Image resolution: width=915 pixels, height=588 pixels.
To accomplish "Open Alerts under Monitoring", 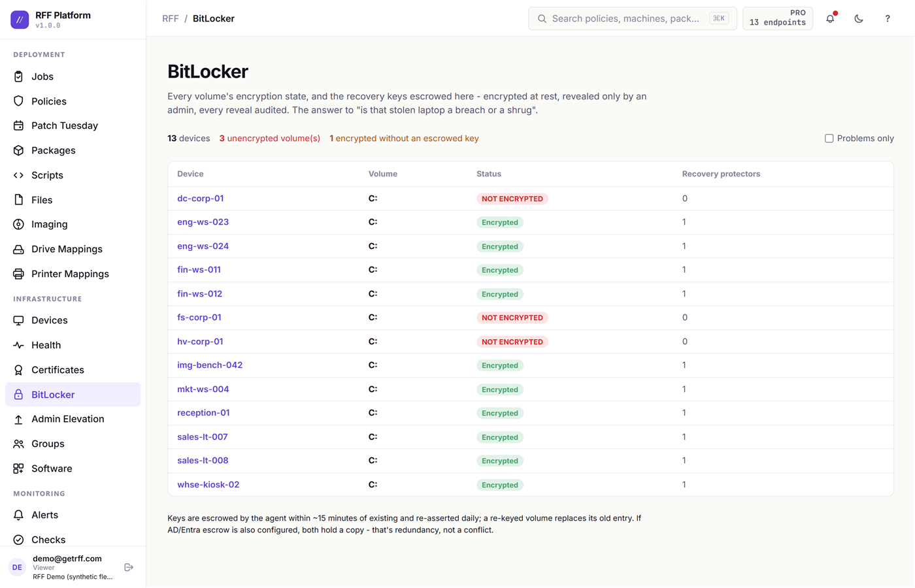I will tap(73, 515).
